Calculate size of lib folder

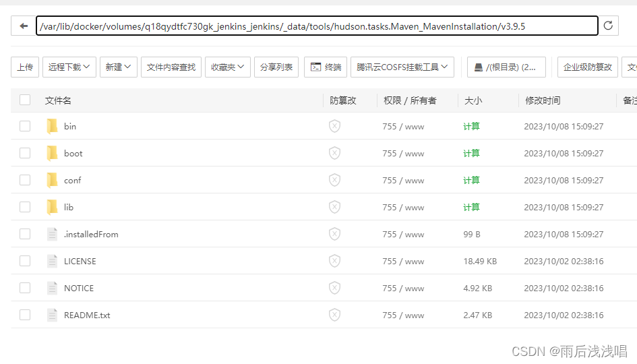pos(471,207)
